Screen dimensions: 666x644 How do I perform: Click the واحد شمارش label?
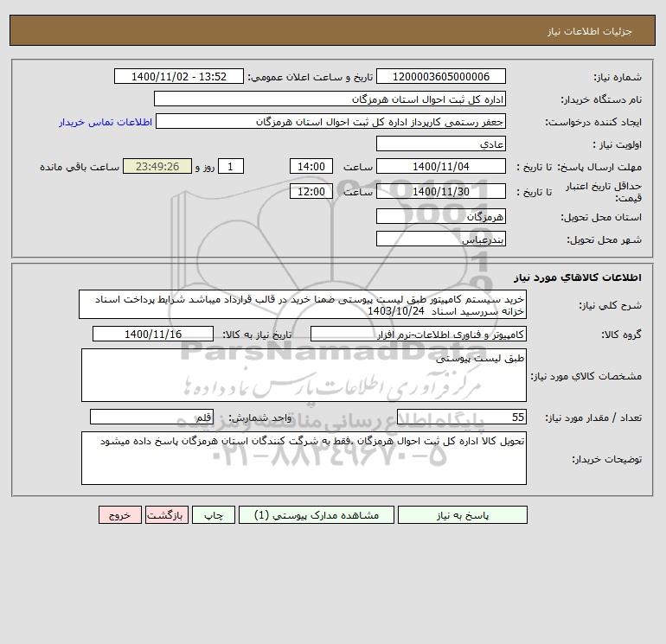point(260,418)
